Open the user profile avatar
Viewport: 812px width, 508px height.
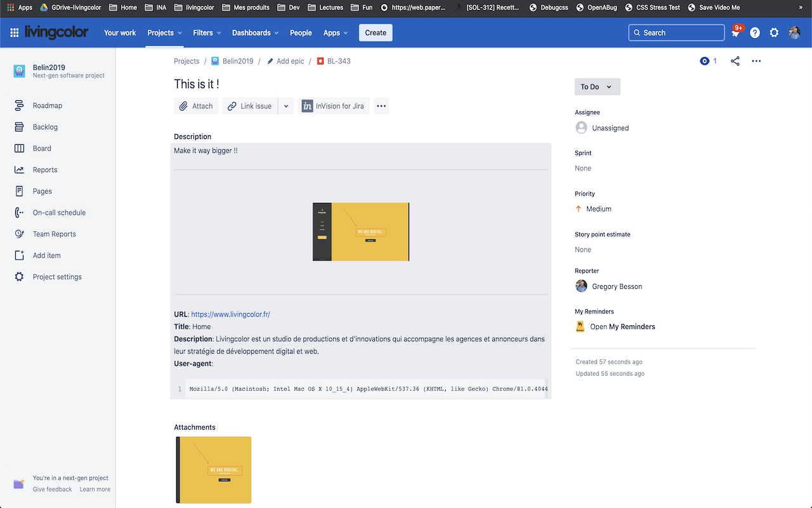[794, 32]
